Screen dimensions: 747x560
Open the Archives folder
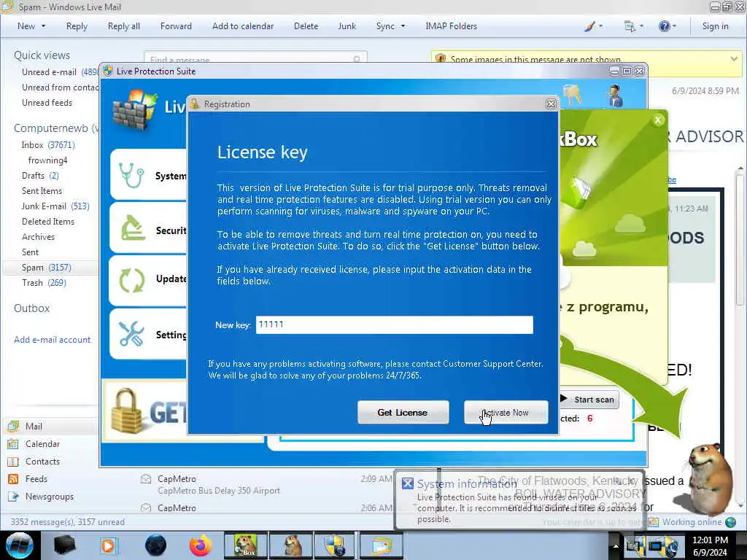[x=38, y=237]
